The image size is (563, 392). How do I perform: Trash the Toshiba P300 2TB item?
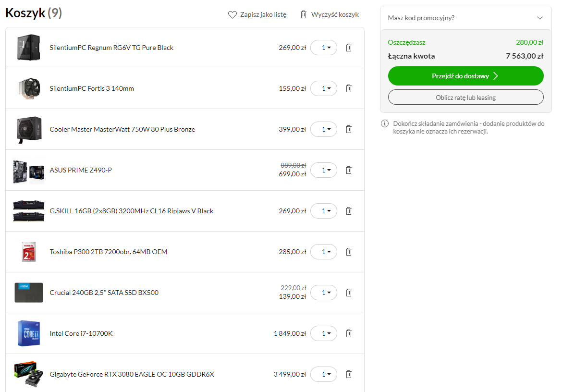(x=348, y=252)
